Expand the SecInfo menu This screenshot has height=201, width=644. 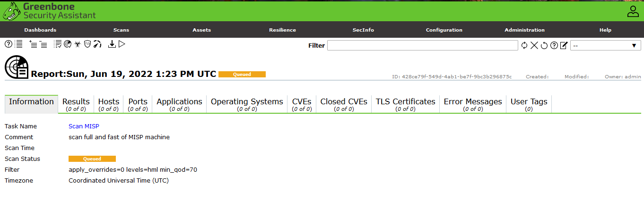point(363,30)
